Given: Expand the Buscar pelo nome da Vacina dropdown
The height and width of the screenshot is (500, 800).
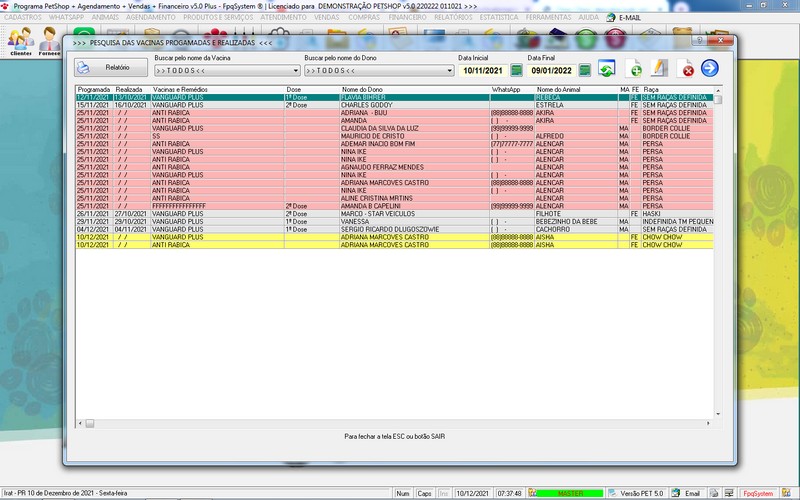Looking at the screenshot, I should click(x=296, y=71).
